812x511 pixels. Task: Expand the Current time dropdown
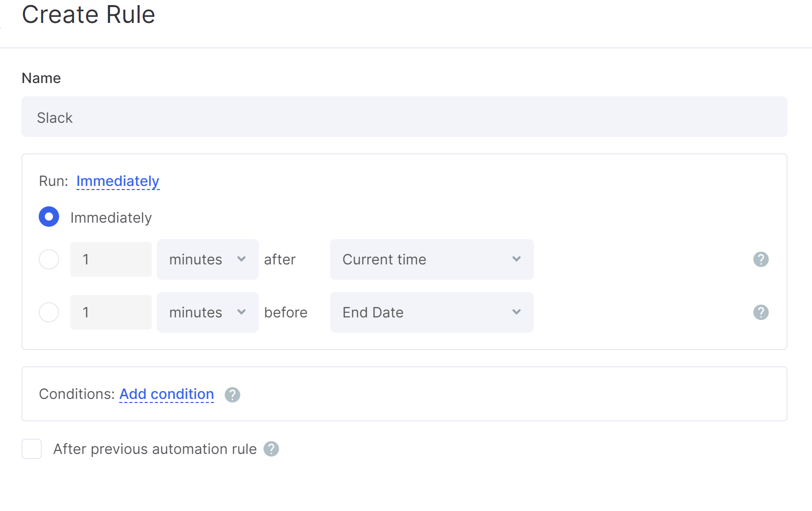pyautogui.click(x=432, y=259)
